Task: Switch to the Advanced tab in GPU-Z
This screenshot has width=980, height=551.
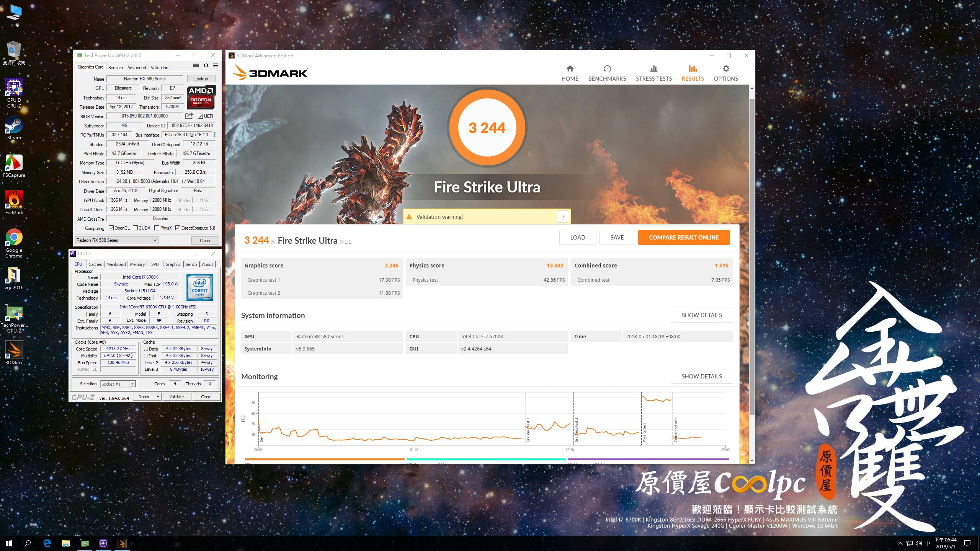Action: 137,68
